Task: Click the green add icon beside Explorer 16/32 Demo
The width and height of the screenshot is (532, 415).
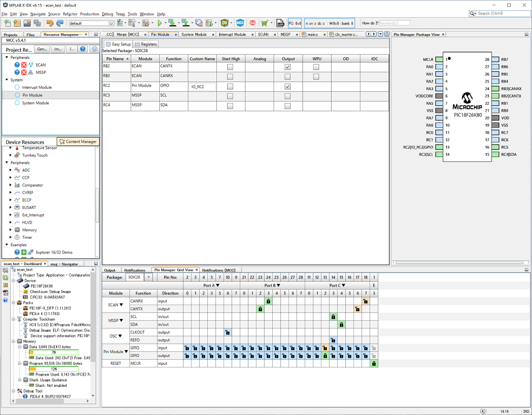Action: [24, 252]
